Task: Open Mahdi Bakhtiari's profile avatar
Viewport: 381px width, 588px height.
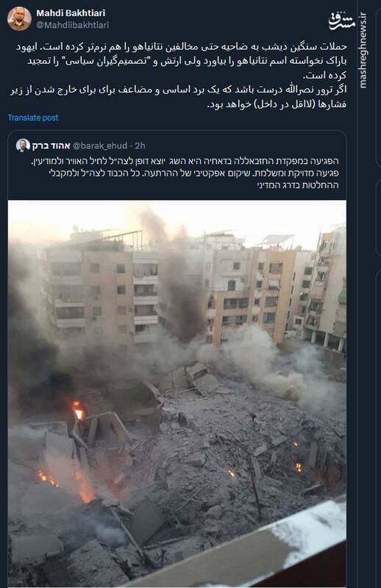Action: pos(19,18)
